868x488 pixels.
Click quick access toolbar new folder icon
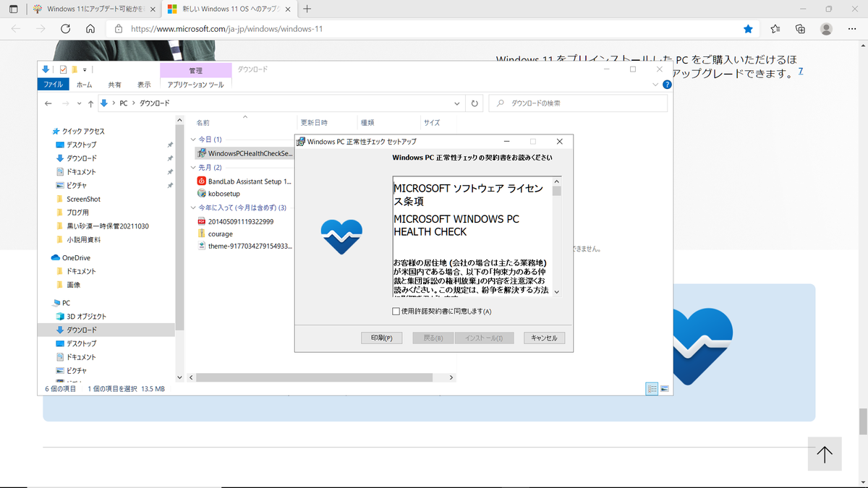(75, 69)
